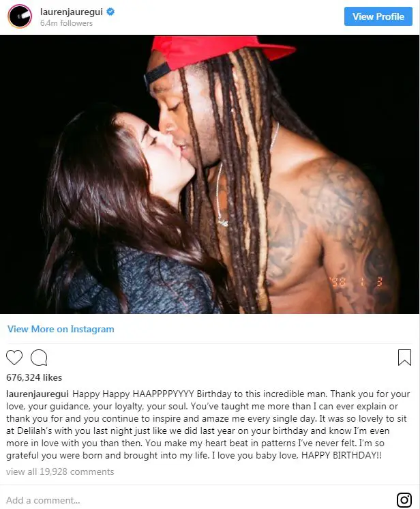
Task: Click the blue verified badge
Action: coord(110,12)
